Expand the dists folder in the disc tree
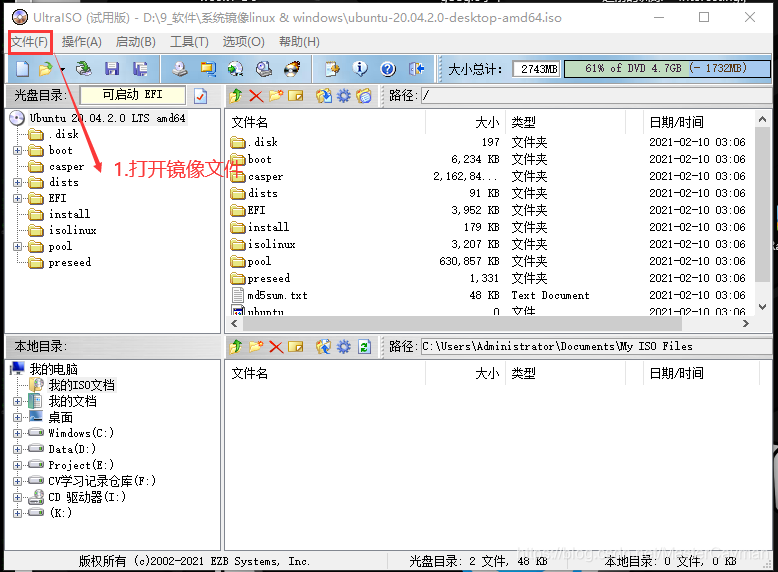The image size is (778, 572). (18, 183)
